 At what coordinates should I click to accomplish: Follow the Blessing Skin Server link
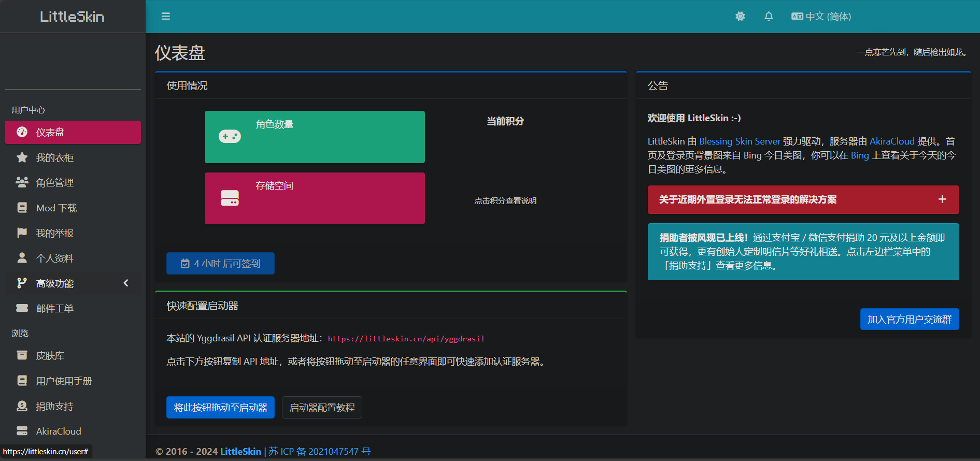point(740,141)
